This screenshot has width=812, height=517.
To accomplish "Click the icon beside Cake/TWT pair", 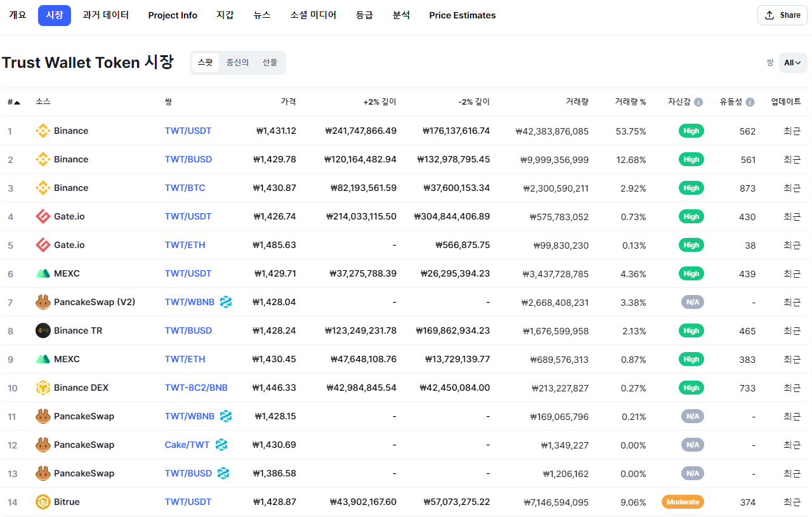I will (x=221, y=445).
